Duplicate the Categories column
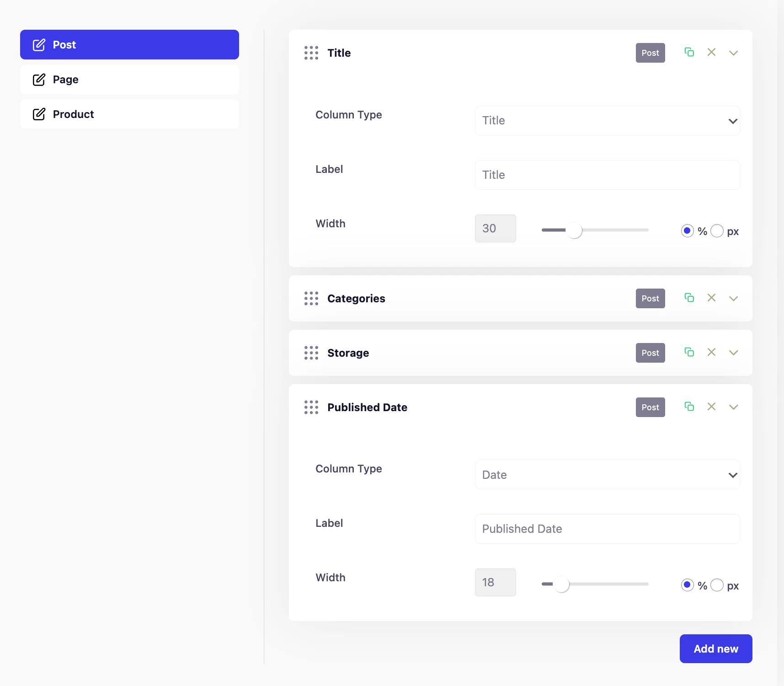Viewport: 784px width, 686px height. click(x=689, y=298)
